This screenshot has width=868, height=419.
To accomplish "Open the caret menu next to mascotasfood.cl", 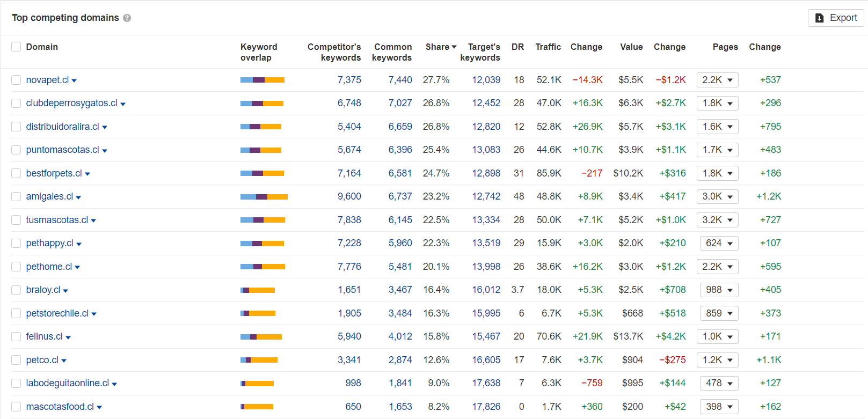I will (x=99, y=408).
